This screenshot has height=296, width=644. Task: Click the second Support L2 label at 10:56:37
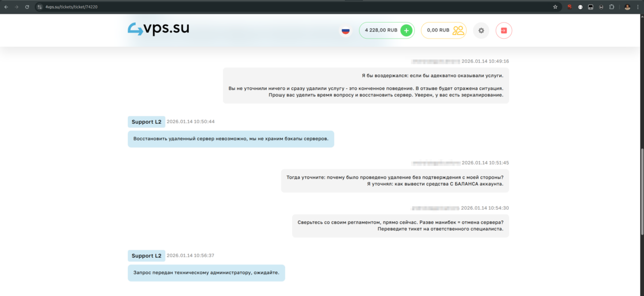pos(147,255)
